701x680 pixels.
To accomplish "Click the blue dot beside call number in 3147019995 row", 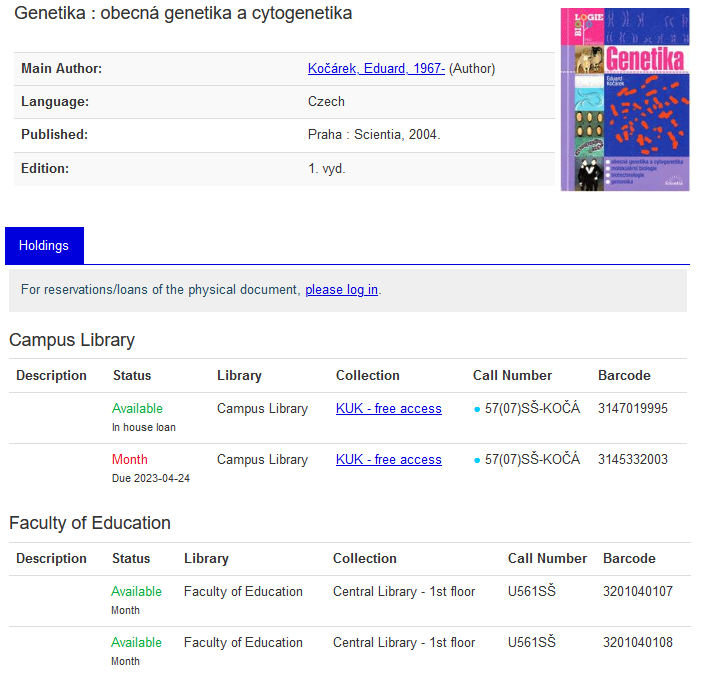I will [477, 409].
